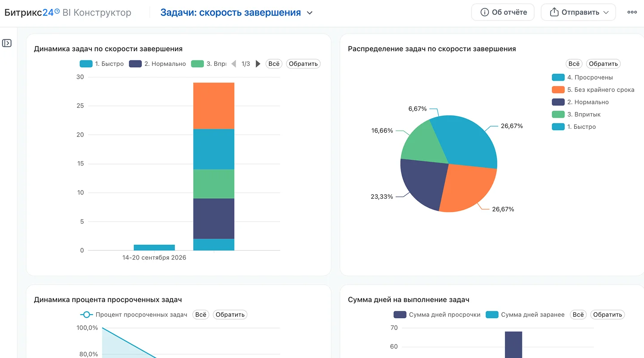Image resolution: width=644 pixels, height=358 pixels.
Task: Toggle 4. Просрочены in the pie chart legend
Action: pos(582,77)
